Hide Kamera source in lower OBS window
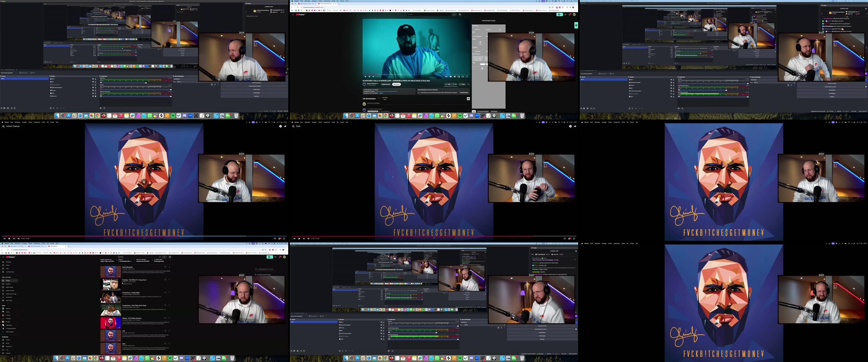 pyautogui.click(x=381, y=328)
